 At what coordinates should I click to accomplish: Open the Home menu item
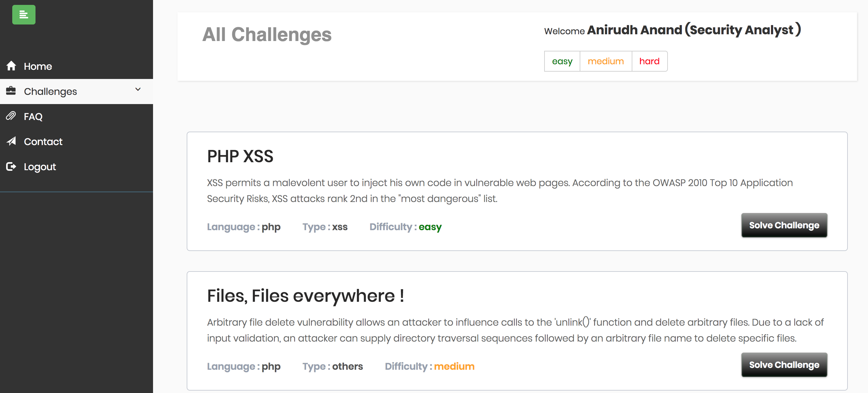(x=38, y=66)
